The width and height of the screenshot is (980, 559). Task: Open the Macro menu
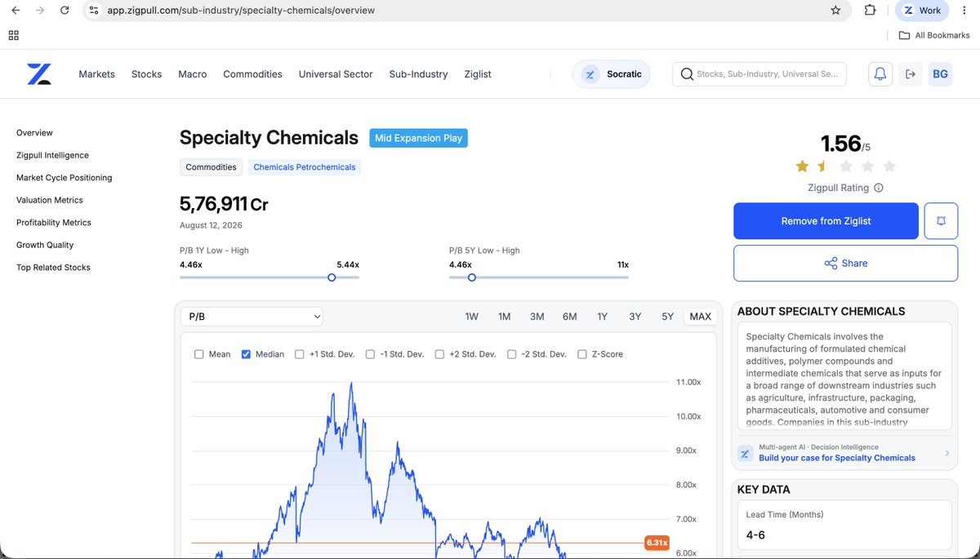coord(192,74)
